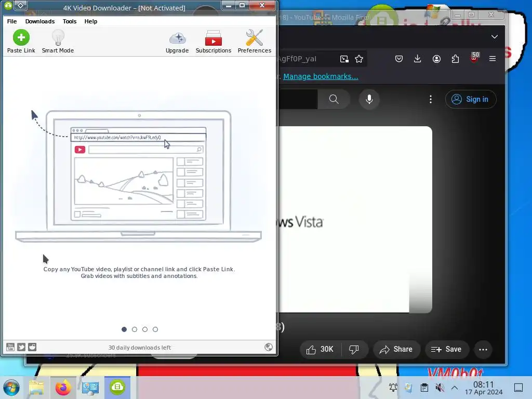Viewport: 532px width, 399px height.
Task: Open the taskbar computer management icon
Action: pyautogui.click(x=90, y=388)
